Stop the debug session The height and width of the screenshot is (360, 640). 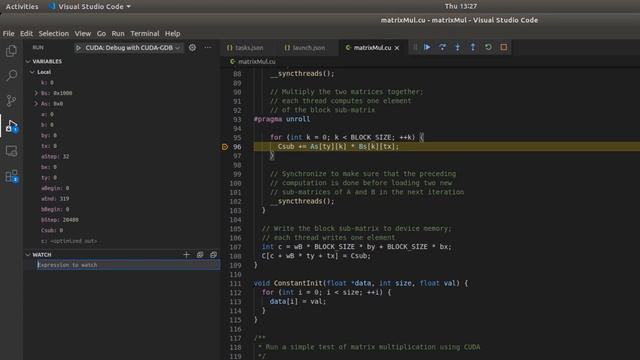pos(504,47)
